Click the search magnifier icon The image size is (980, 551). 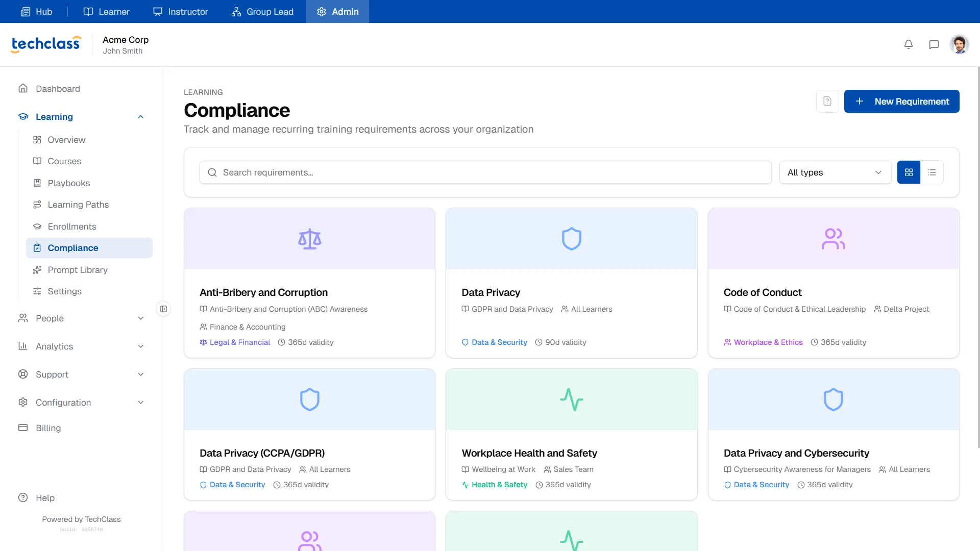(x=212, y=172)
